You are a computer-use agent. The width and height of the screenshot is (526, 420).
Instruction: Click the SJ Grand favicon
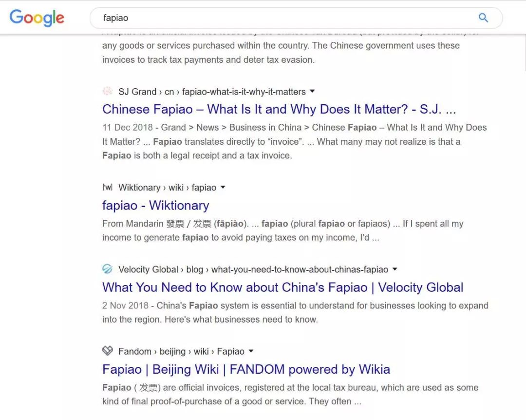(107, 91)
